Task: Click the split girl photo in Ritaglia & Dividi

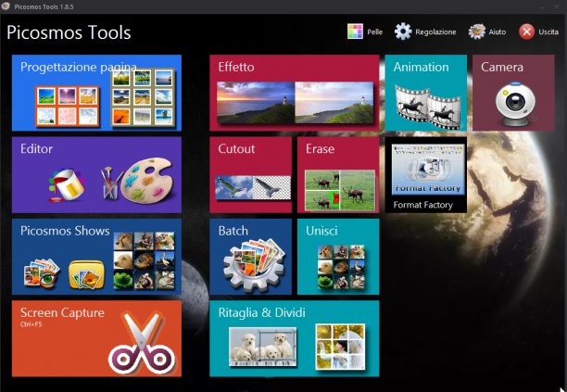Action: [x=340, y=347]
